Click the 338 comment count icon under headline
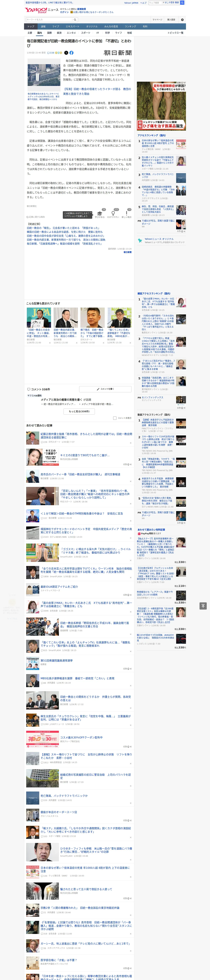Viewport: 210px width, 980px height. tap(50, 53)
